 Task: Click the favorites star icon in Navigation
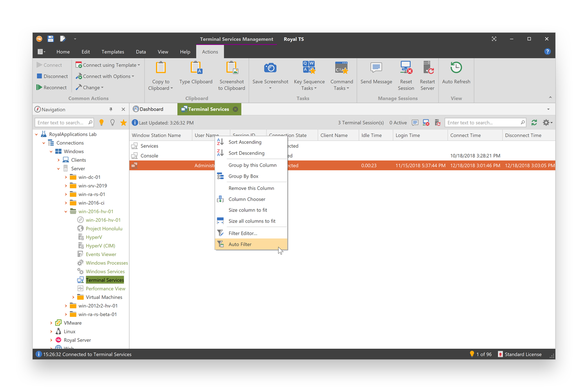(x=123, y=122)
